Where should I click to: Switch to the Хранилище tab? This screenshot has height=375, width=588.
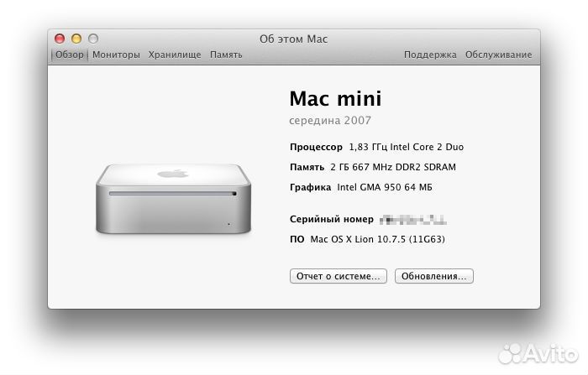point(175,55)
